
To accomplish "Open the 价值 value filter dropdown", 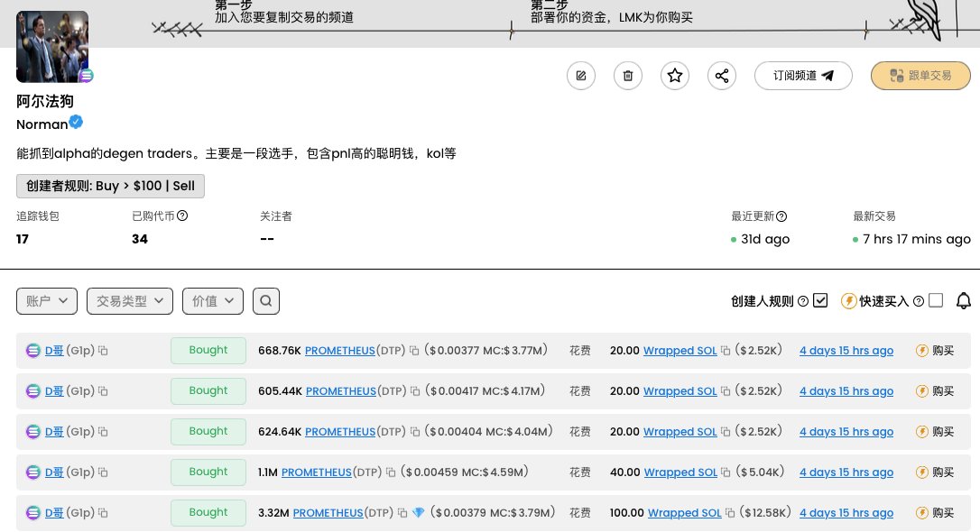I will 212,301.
